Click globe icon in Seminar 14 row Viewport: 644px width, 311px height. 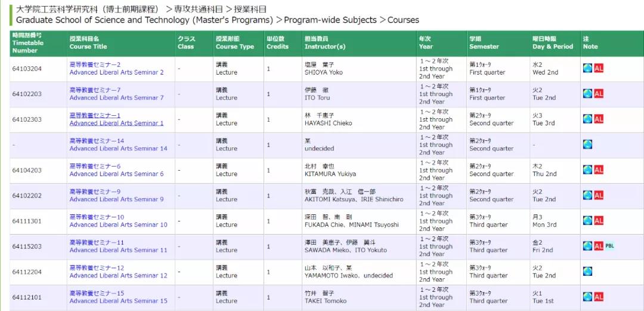(x=587, y=144)
